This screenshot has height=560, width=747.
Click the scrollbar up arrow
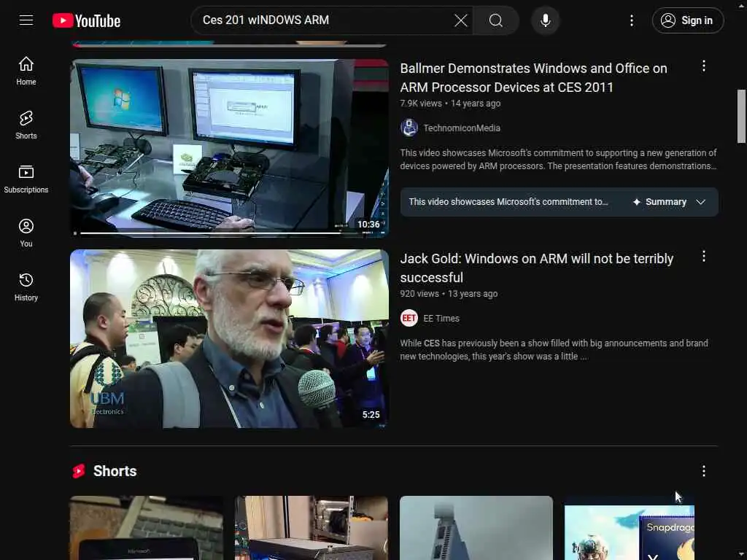tap(741, 4)
